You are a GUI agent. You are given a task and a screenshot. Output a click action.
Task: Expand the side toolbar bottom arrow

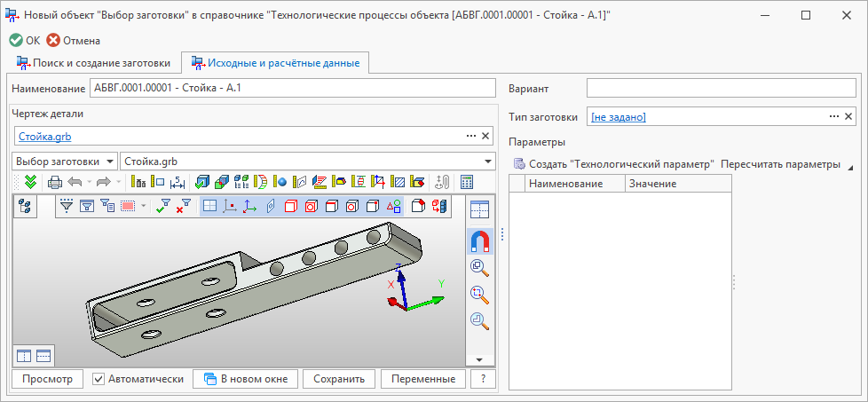pyautogui.click(x=480, y=360)
